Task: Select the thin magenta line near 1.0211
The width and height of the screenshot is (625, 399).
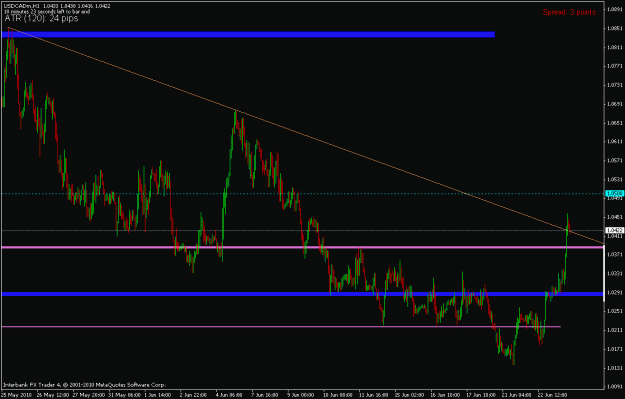Action: click(281, 326)
